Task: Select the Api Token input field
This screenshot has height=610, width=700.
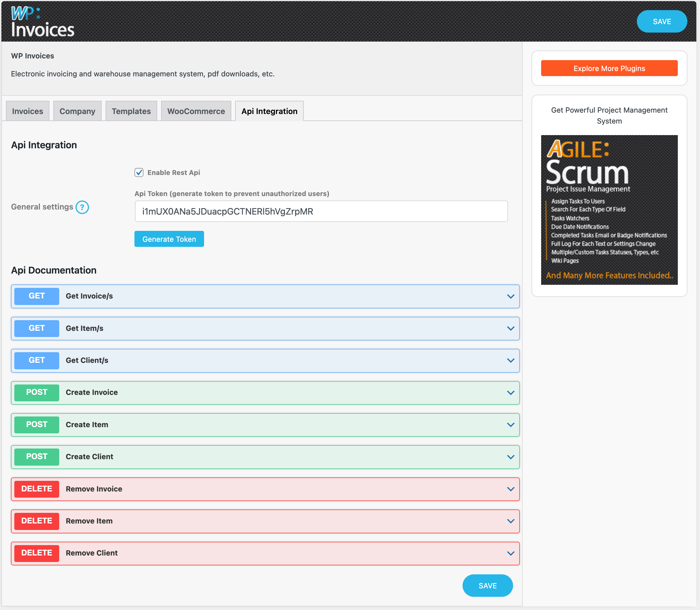Action: [321, 211]
